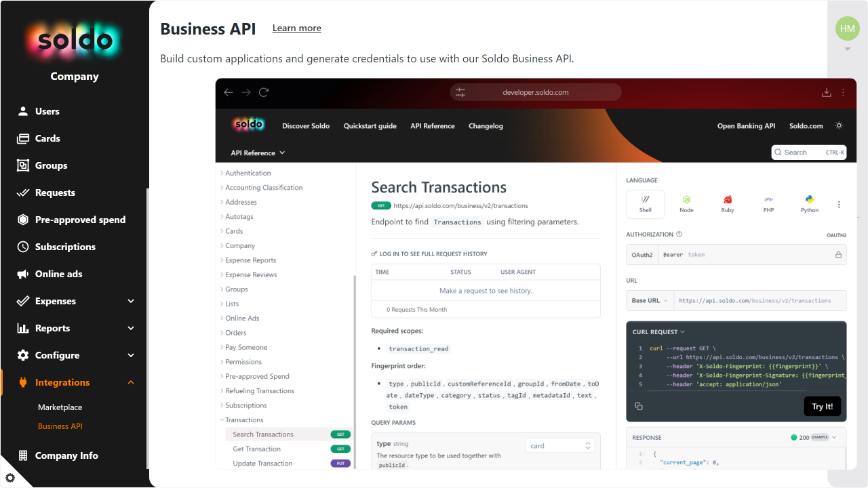Click the developer.soldo.com address bar
Image resolution: width=868 pixels, height=488 pixels.
click(x=536, y=92)
